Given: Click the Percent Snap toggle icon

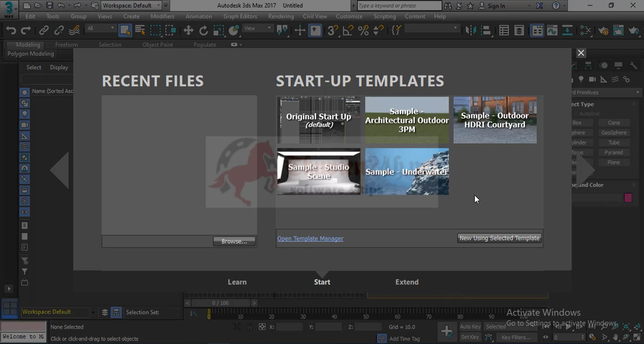Looking at the screenshot, I should (363, 31).
